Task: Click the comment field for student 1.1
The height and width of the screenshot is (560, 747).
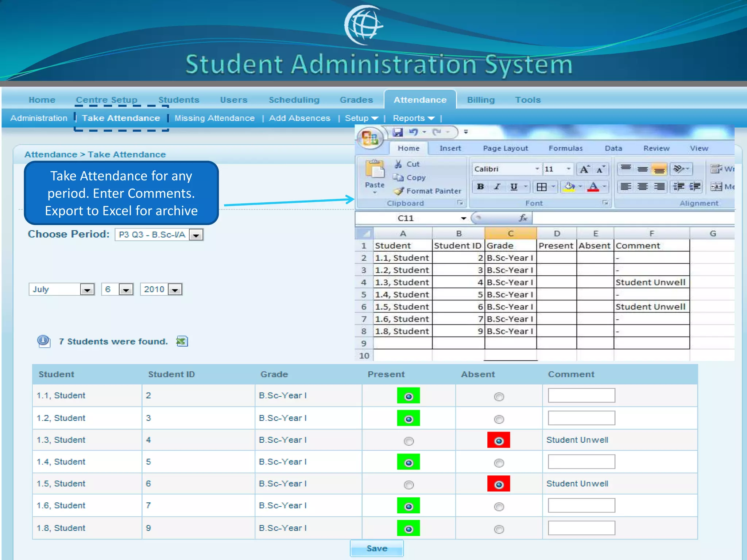Action: (581, 395)
